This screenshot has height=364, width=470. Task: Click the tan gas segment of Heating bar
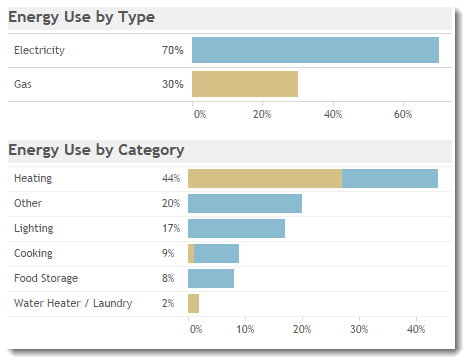point(265,178)
